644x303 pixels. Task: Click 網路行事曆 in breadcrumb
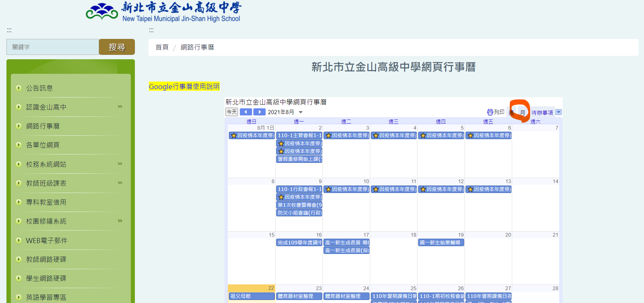pyautogui.click(x=197, y=47)
